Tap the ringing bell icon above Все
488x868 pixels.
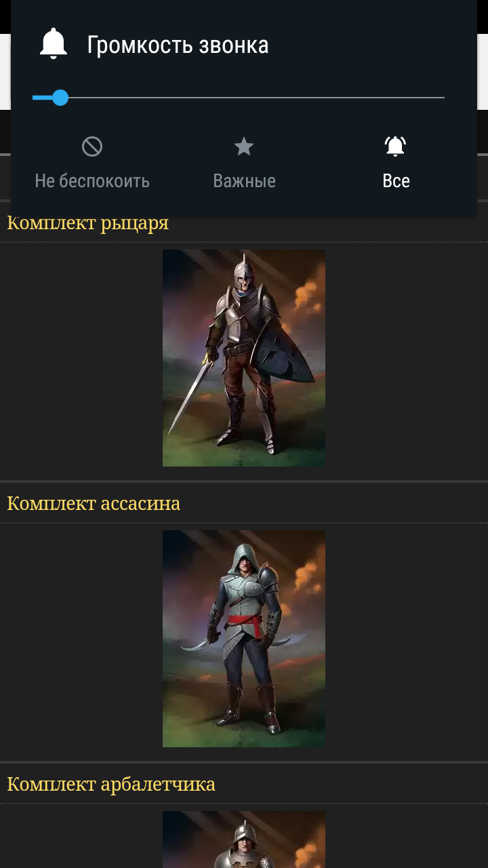coord(396,146)
